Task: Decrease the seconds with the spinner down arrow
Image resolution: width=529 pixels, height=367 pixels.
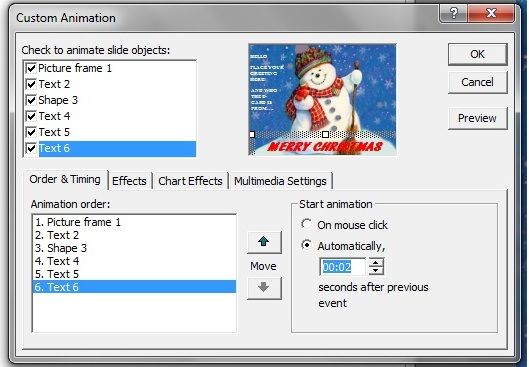Action: (376, 271)
